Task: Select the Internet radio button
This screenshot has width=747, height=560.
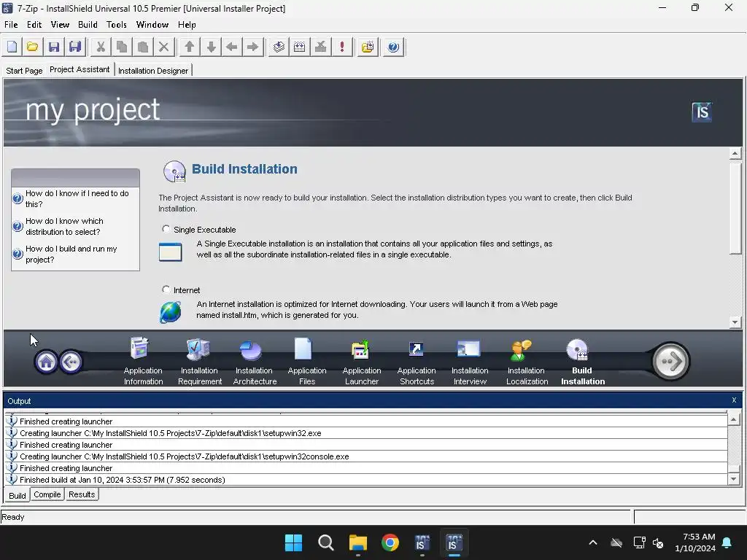Action: [x=166, y=289]
